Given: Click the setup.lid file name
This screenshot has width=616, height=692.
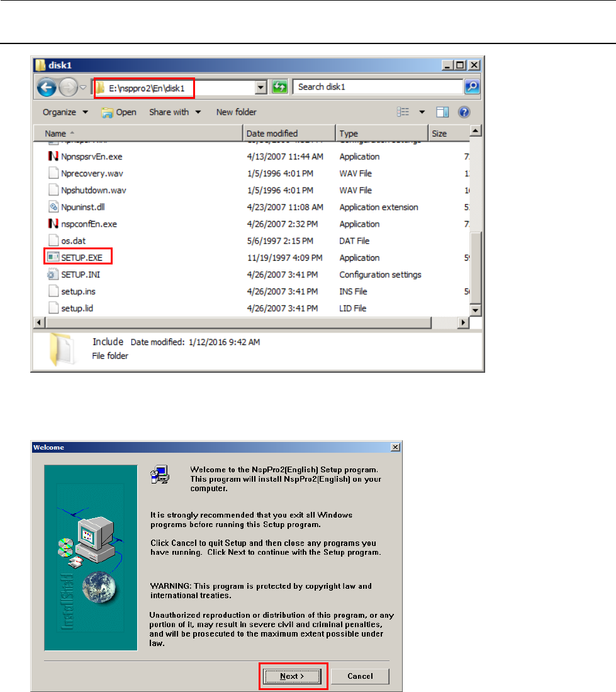Looking at the screenshot, I should (77, 308).
